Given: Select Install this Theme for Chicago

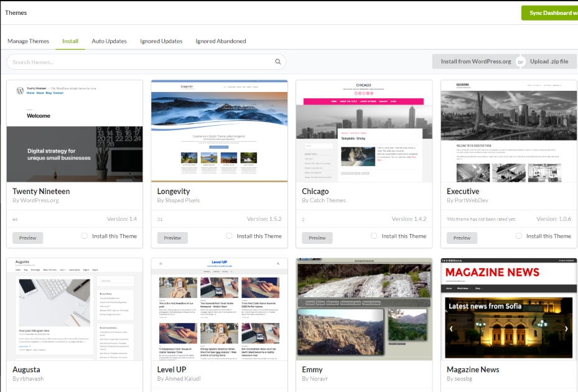Looking at the screenshot, I should (374, 236).
